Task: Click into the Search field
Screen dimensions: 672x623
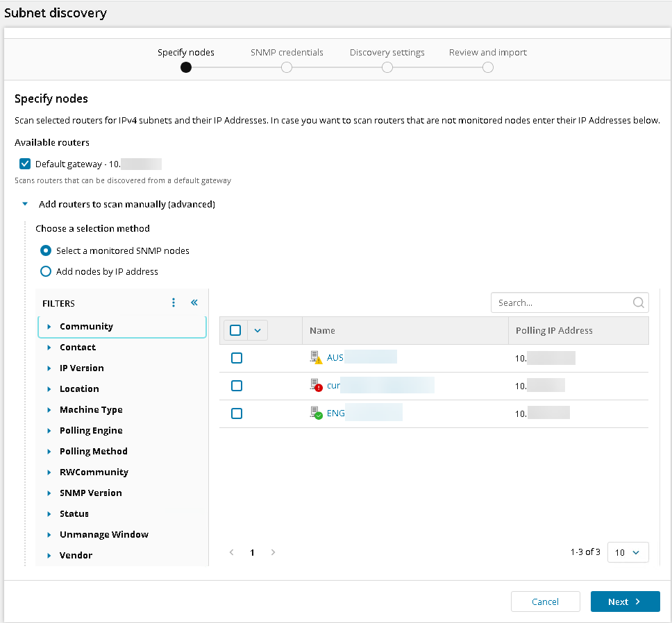Action: pyautogui.click(x=561, y=302)
